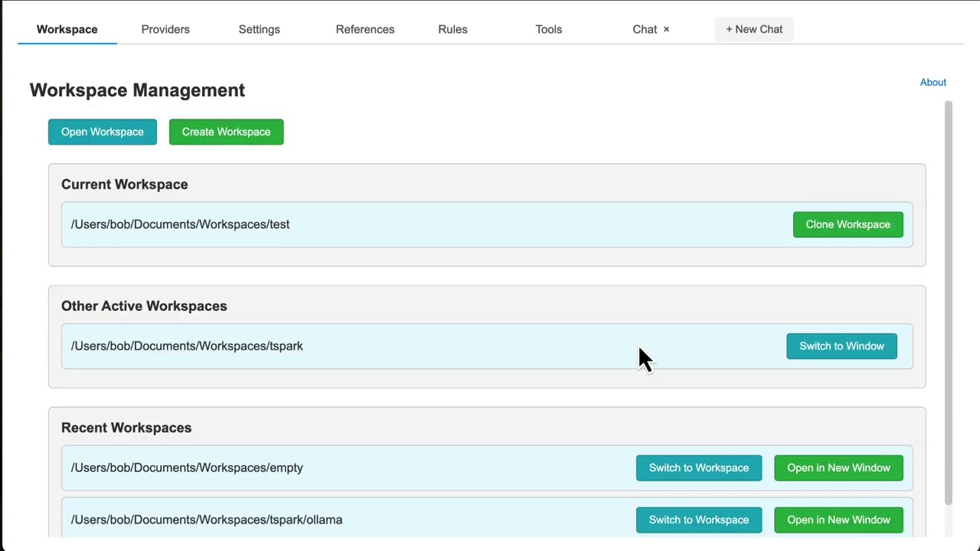The width and height of the screenshot is (980, 551).
Task: Start a new chat with + New Chat
Action: point(754,29)
